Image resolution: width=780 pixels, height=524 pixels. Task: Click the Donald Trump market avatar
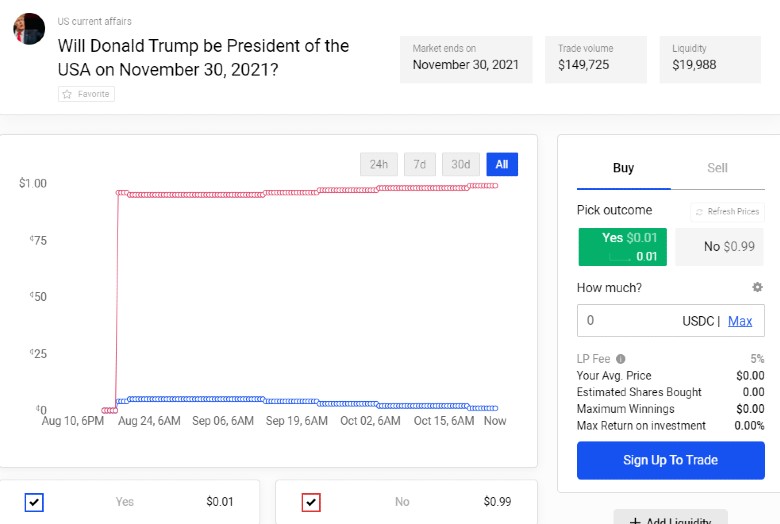29,29
